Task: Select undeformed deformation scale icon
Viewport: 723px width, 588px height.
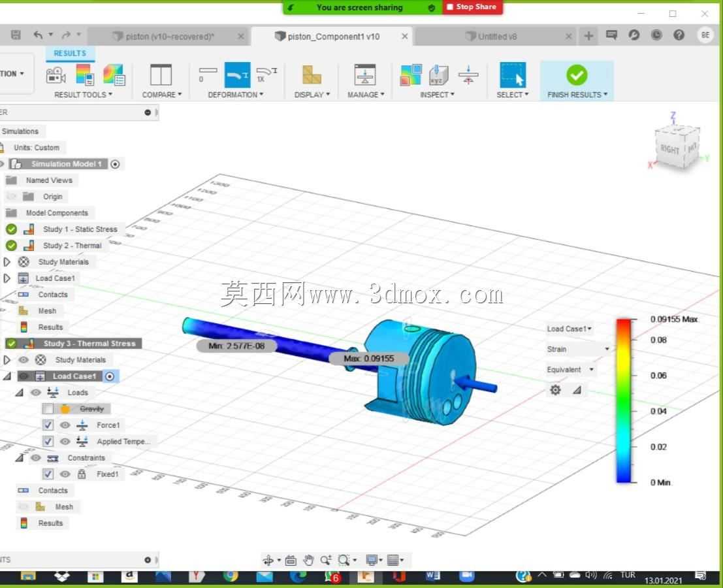Action: point(208,74)
